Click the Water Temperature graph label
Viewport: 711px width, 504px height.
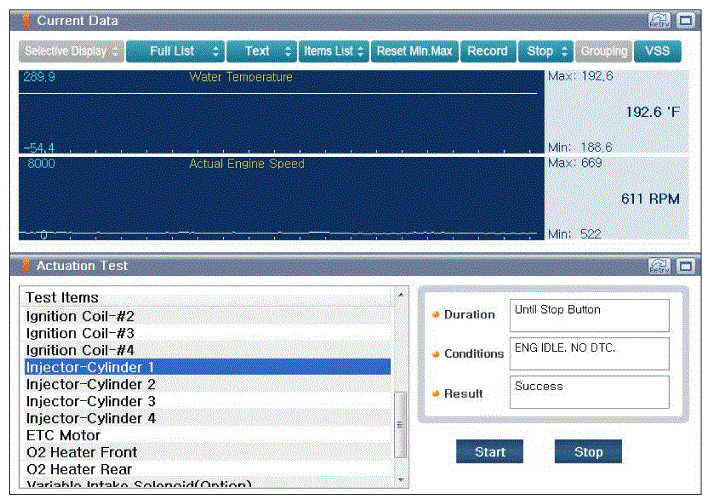(241, 77)
